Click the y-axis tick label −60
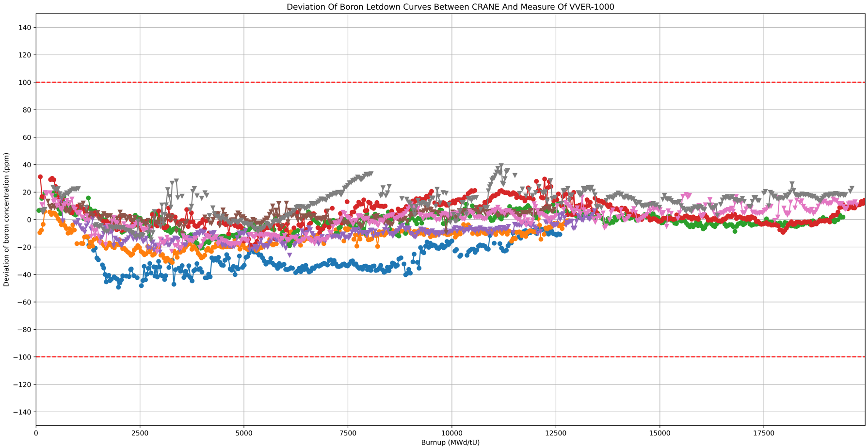The image size is (868, 448). pos(24,302)
